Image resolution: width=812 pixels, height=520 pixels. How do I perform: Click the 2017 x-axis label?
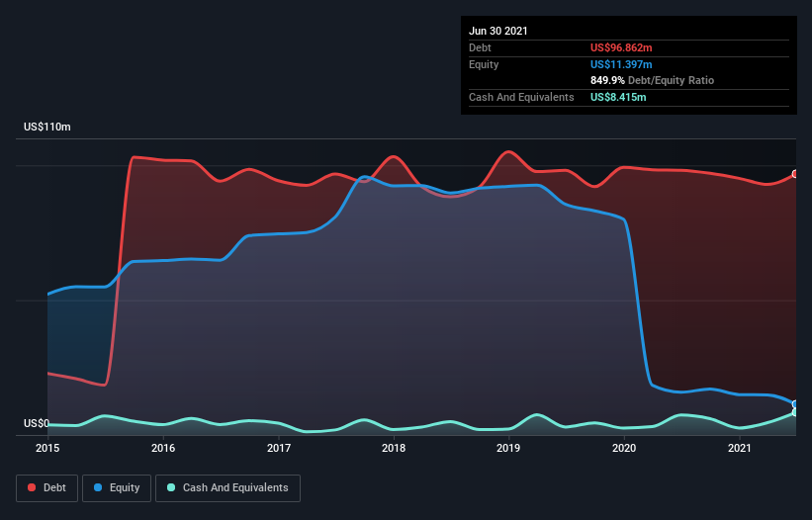(279, 448)
